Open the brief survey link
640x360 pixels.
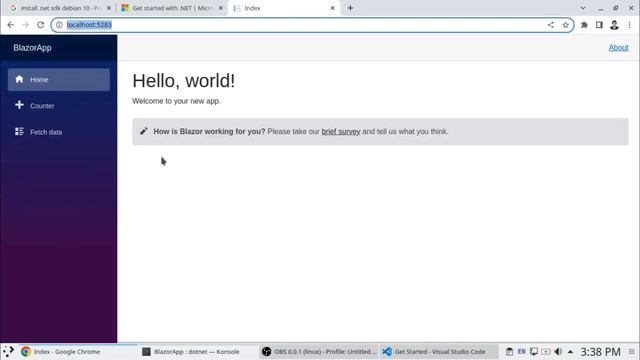341,131
